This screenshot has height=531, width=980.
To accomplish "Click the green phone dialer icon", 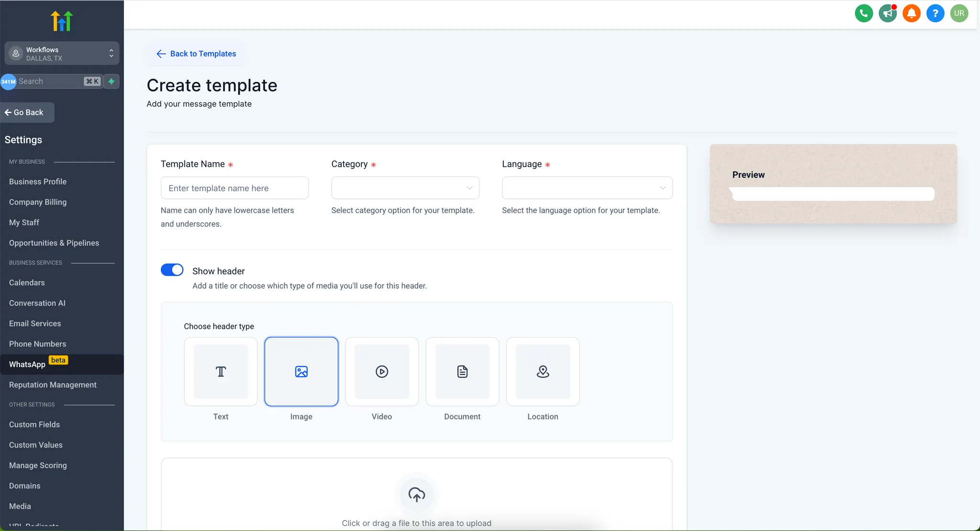I will [864, 13].
